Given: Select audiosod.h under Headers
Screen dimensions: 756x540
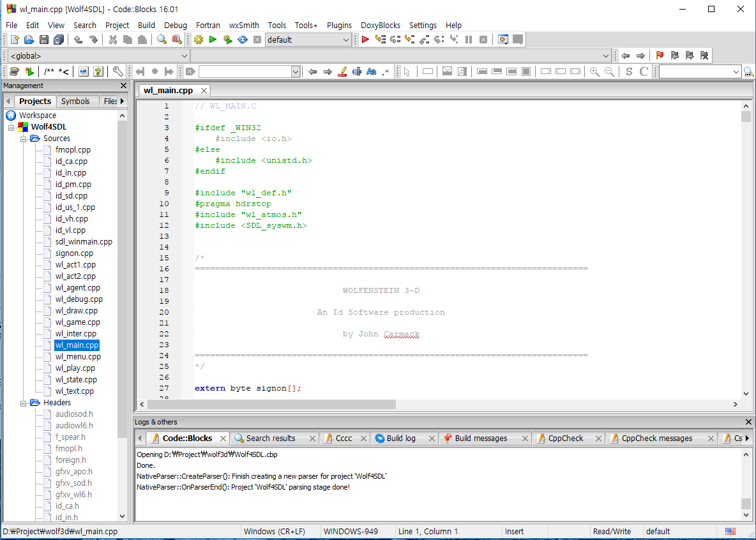Looking at the screenshot, I should 74,414.
